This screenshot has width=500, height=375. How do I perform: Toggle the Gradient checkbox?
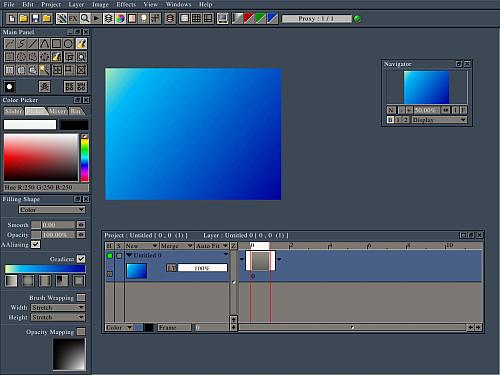coord(81,259)
